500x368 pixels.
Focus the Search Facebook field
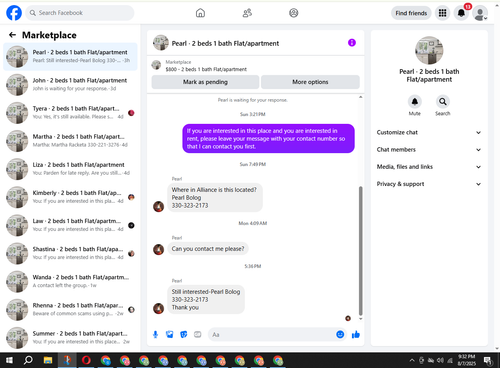pos(80,13)
